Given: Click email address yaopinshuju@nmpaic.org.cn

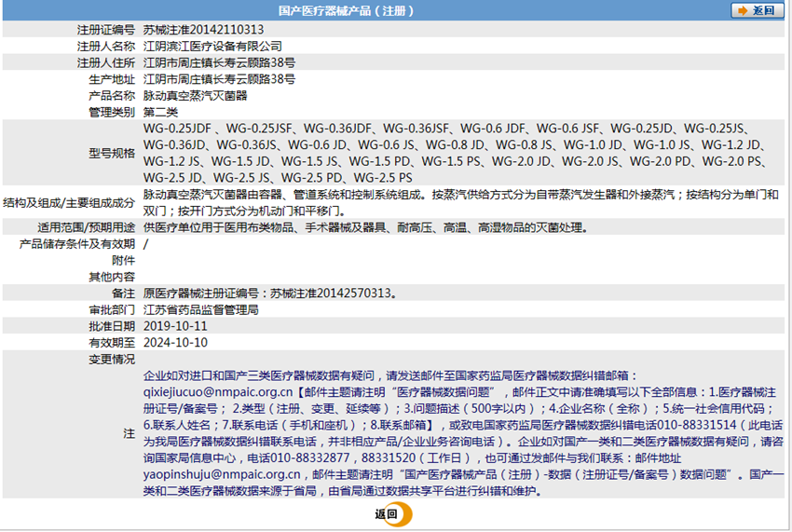Looking at the screenshot, I should (x=221, y=474).
